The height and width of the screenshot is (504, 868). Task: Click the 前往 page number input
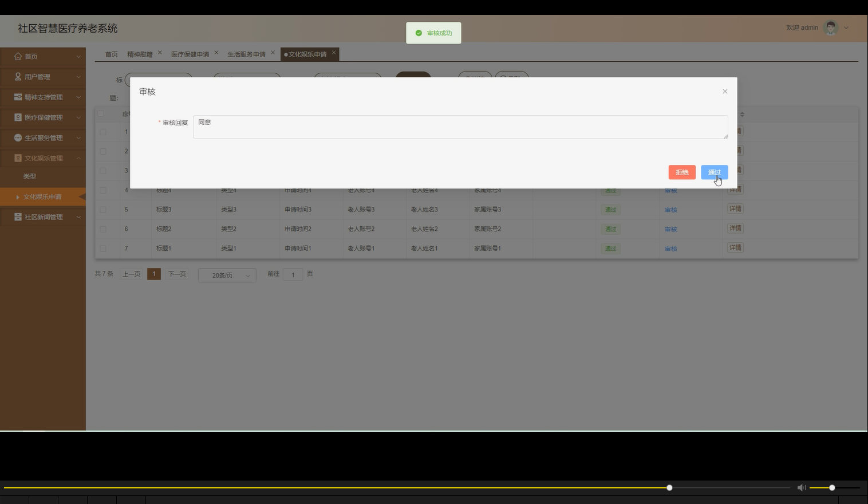pyautogui.click(x=293, y=275)
